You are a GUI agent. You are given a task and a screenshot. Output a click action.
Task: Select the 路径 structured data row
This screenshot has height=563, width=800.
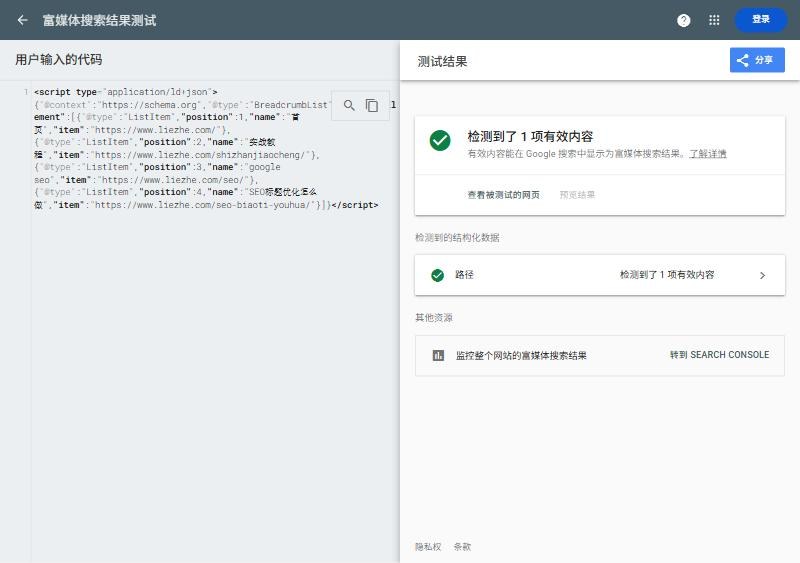point(599,275)
